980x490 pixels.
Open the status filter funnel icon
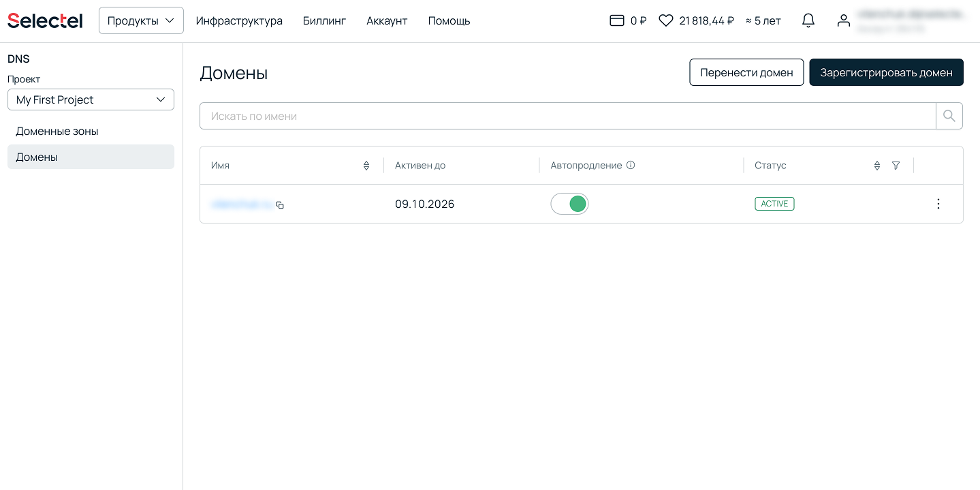click(x=896, y=166)
